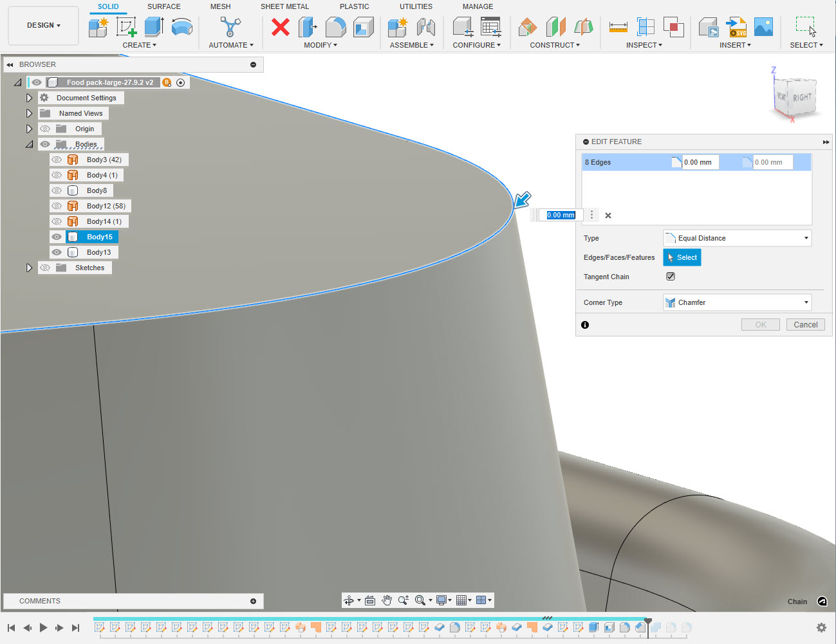This screenshot has height=644, width=836.
Task: Click the Insert SVG icon
Action: click(736, 27)
